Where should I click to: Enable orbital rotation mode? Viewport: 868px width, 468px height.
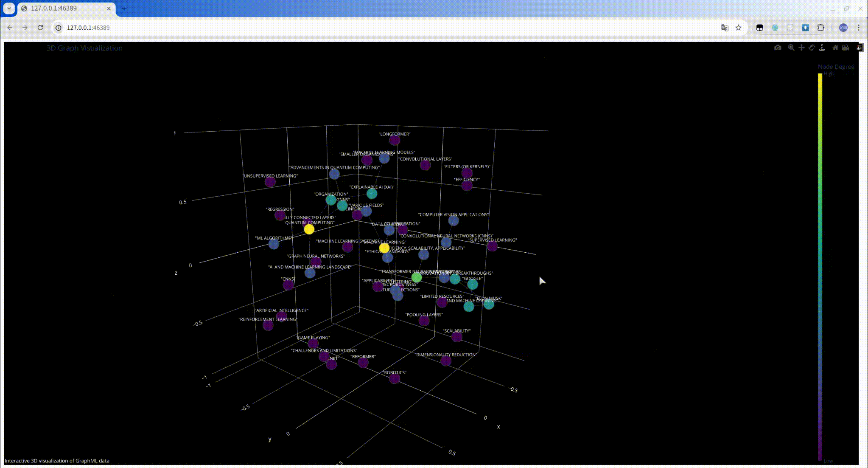(812, 48)
